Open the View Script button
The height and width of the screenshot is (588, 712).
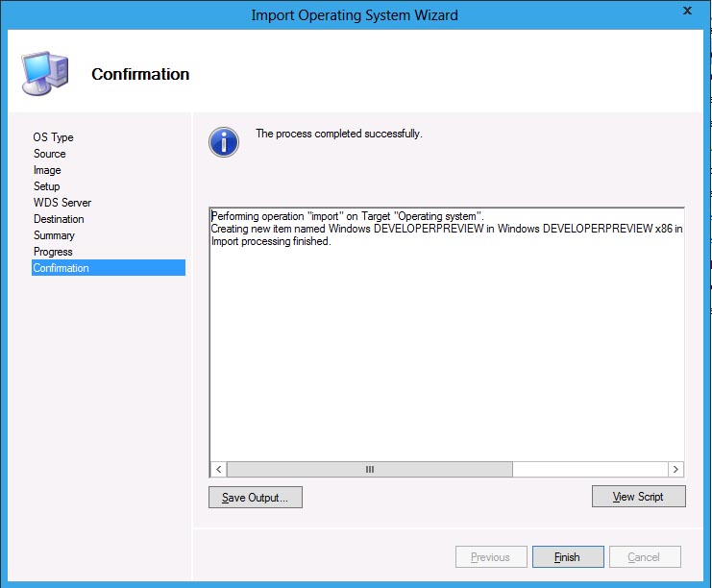coord(639,497)
